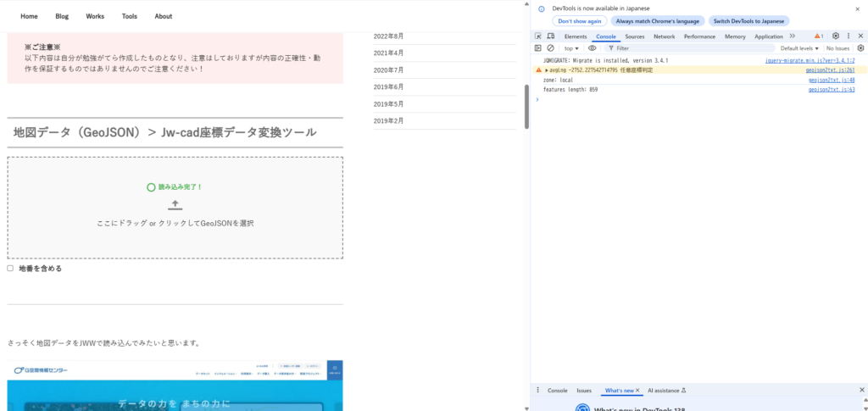Activate the inspect element picker icon

pyautogui.click(x=537, y=36)
